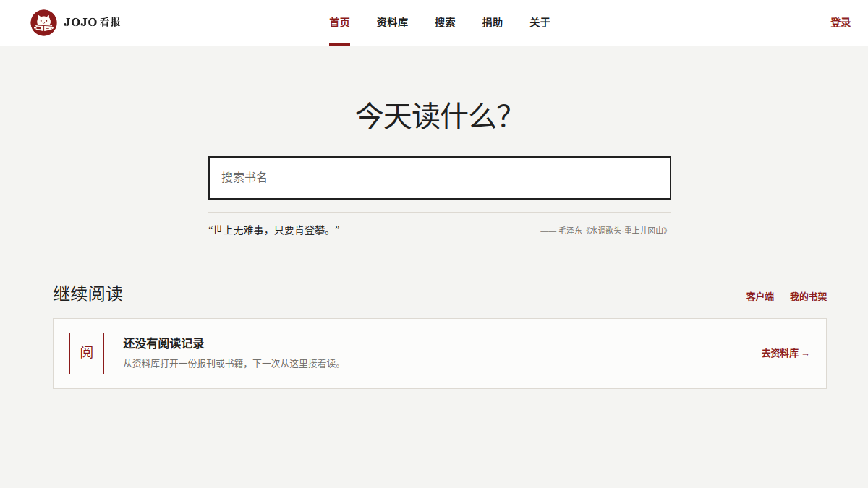Open the 关于 nav tab
The image size is (868, 488).
540,22
